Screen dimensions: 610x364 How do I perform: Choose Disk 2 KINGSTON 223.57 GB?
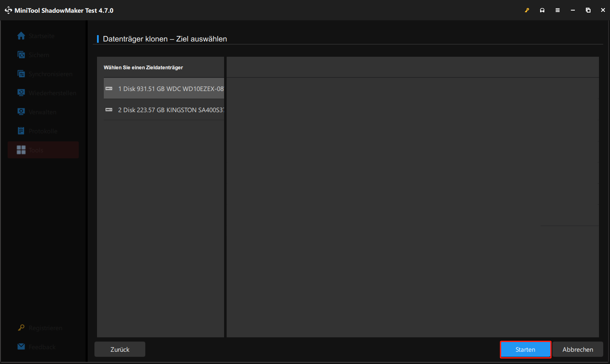(164, 110)
